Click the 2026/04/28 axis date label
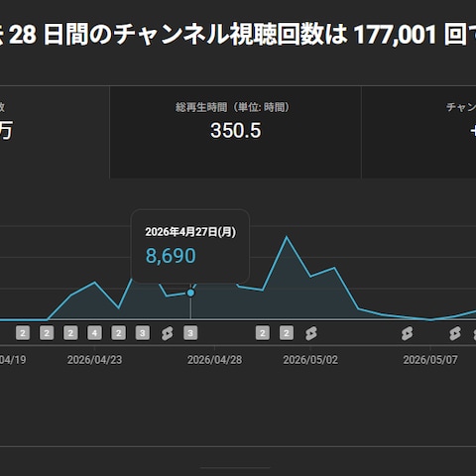 (215, 360)
